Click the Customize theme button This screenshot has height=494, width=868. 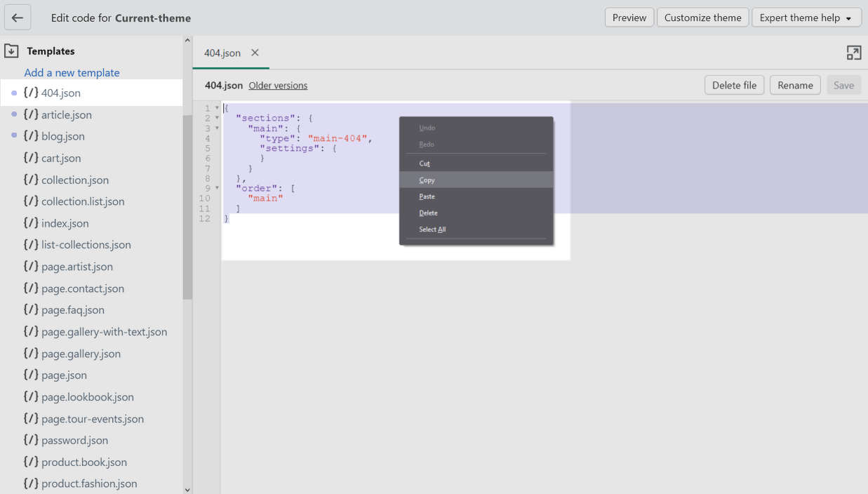tap(702, 18)
